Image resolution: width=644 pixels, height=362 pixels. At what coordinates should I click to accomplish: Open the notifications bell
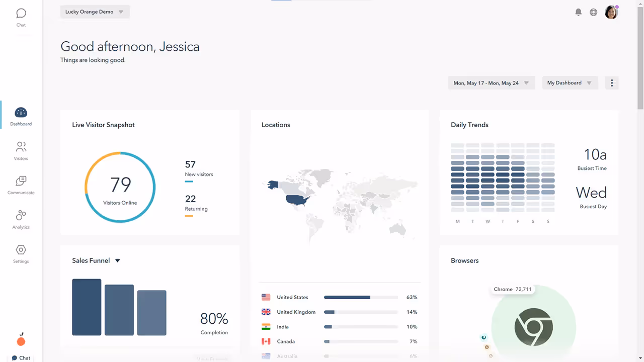tap(579, 12)
